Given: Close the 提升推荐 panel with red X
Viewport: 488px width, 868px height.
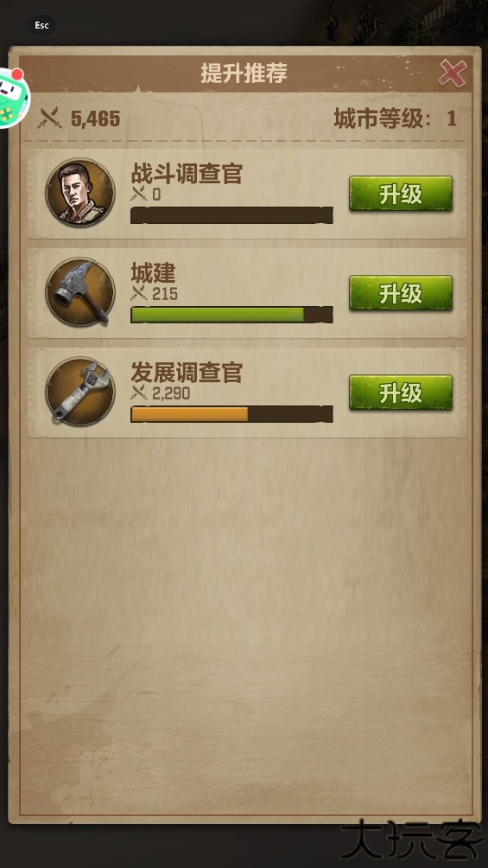Looking at the screenshot, I should [453, 73].
